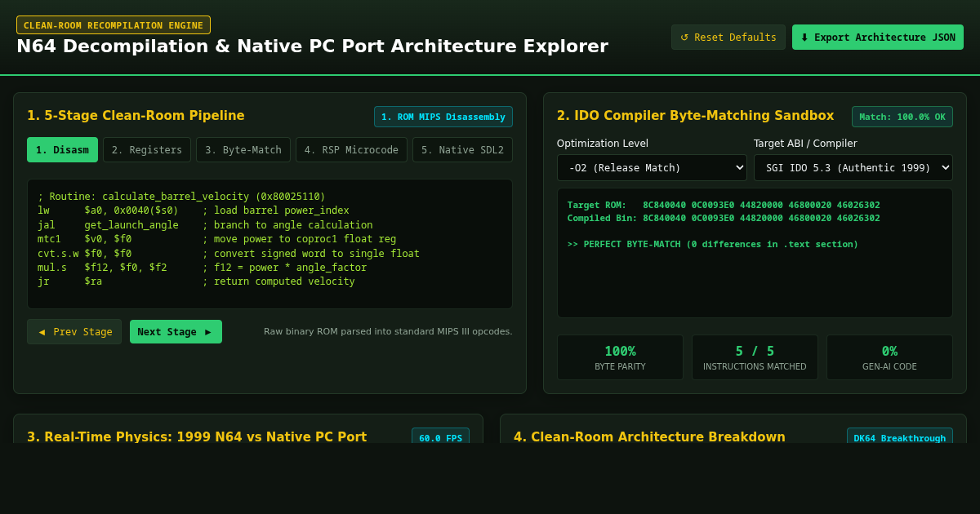Select the 1. Disasm stage tab
980x514 pixels.
62,150
